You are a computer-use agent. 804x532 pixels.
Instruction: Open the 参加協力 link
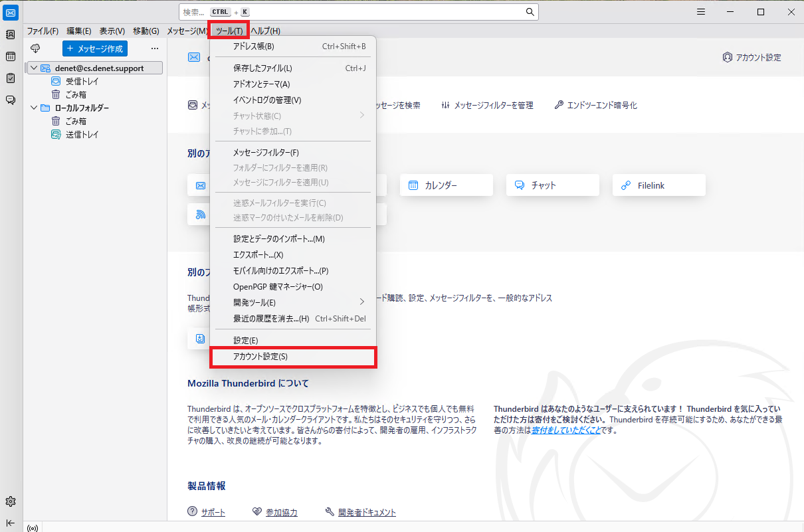point(282,512)
